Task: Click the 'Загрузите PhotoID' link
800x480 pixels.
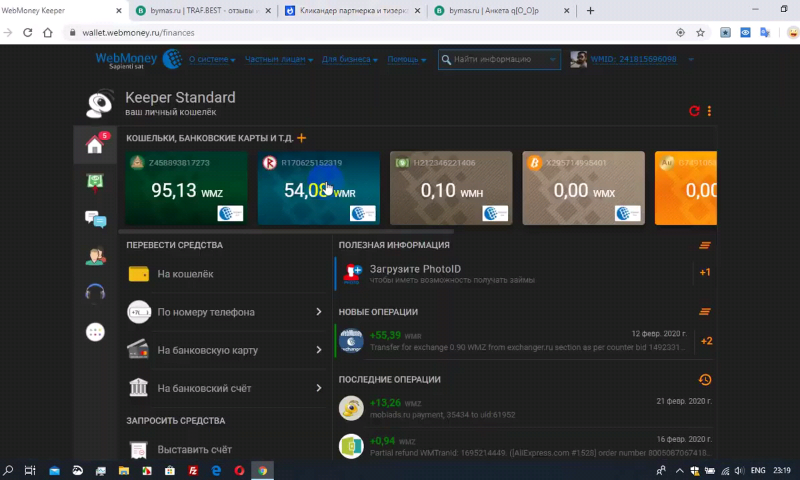Action: point(415,269)
